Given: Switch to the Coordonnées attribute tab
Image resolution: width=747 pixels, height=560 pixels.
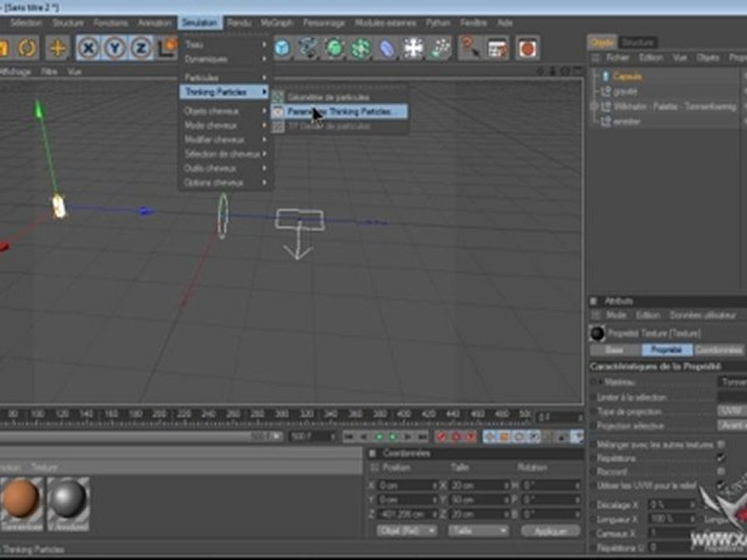Looking at the screenshot, I should tap(718, 350).
